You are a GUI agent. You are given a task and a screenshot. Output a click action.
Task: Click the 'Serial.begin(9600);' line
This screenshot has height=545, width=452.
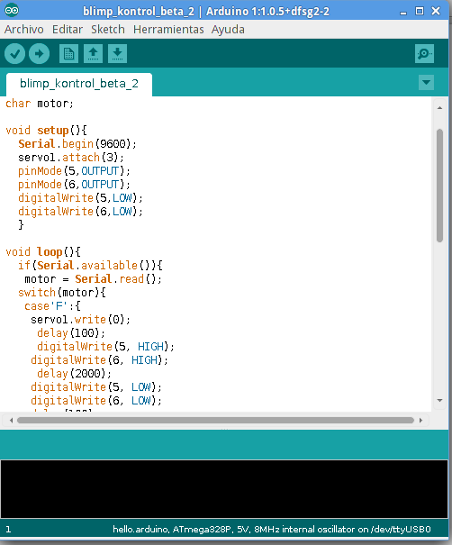point(77,144)
